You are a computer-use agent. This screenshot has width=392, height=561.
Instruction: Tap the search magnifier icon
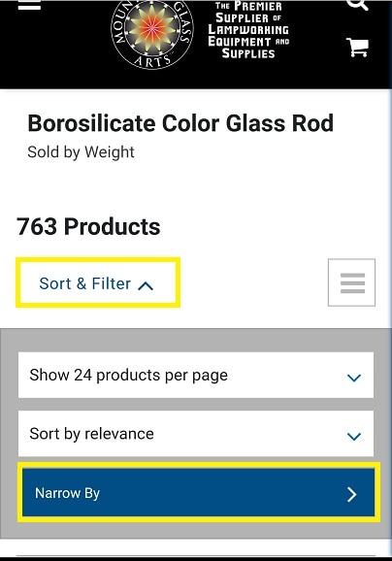pos(357,4)
